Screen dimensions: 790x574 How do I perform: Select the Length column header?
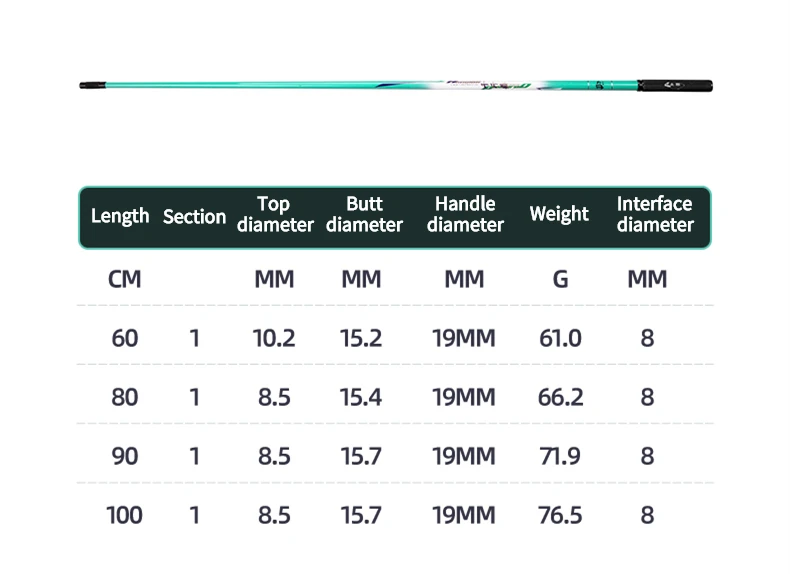coord(120,216)
